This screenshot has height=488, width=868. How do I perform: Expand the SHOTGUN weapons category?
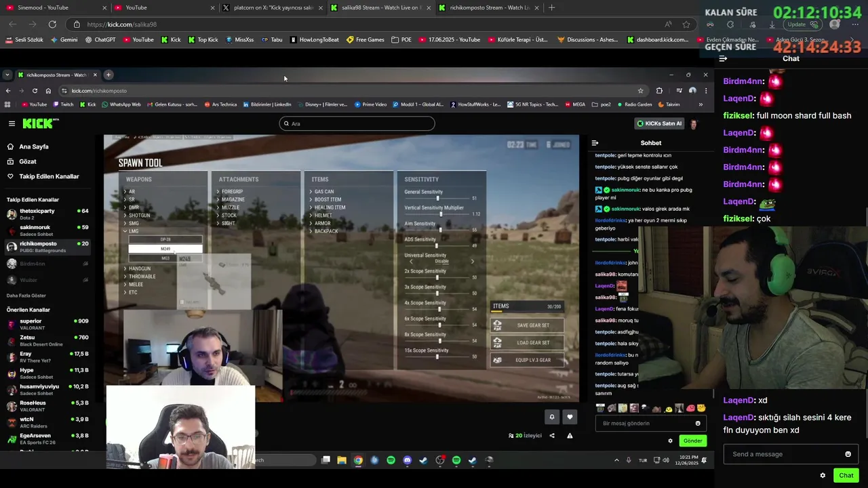pyautogui.click(x=137, y=216)
